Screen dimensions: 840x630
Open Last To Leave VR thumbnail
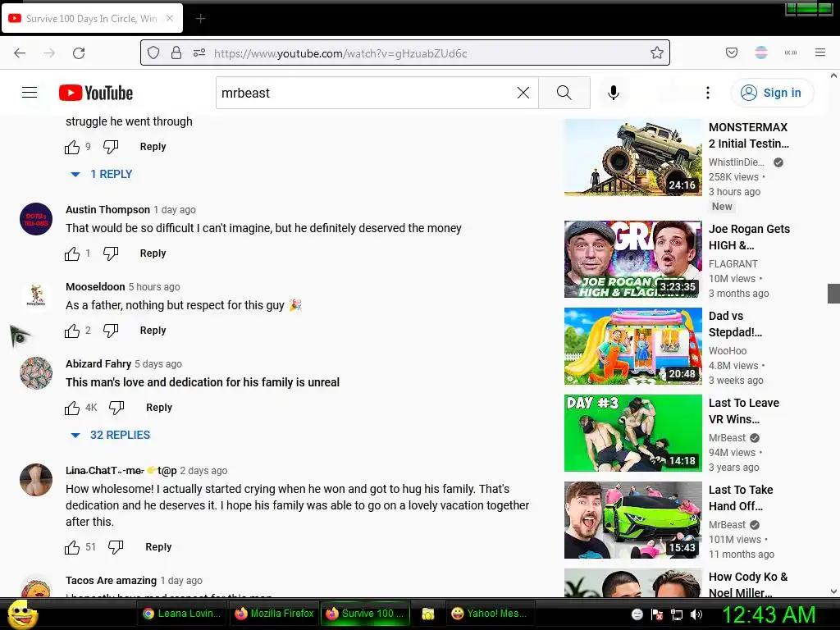[632, 433]
